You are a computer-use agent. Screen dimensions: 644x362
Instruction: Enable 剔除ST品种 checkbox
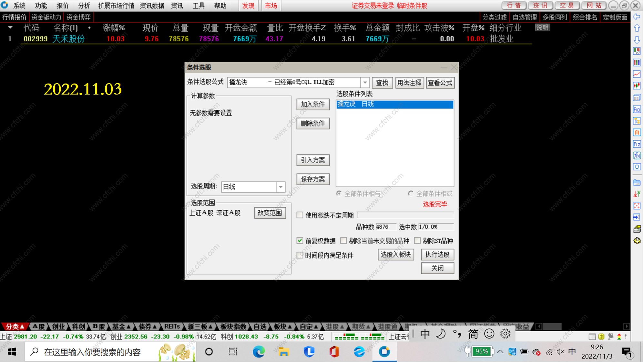pyautogui.click(x=417, y=241)
